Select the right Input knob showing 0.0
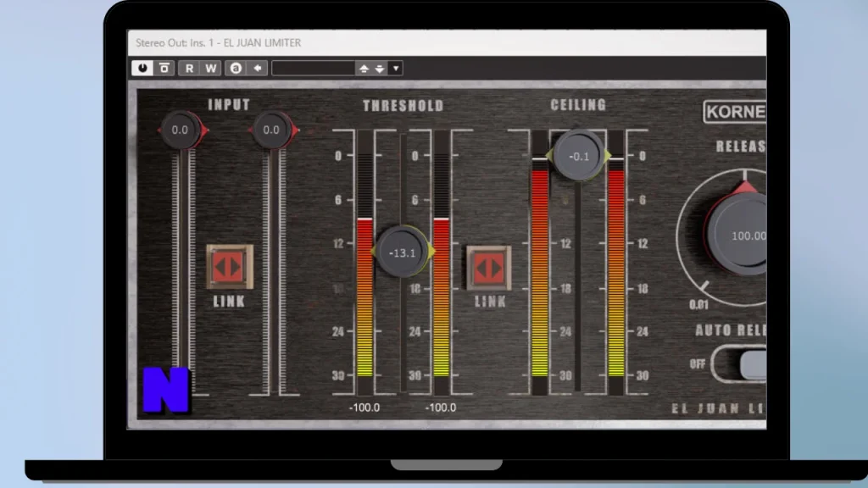This screenshot has width=868, height=488. click(271, 130)
